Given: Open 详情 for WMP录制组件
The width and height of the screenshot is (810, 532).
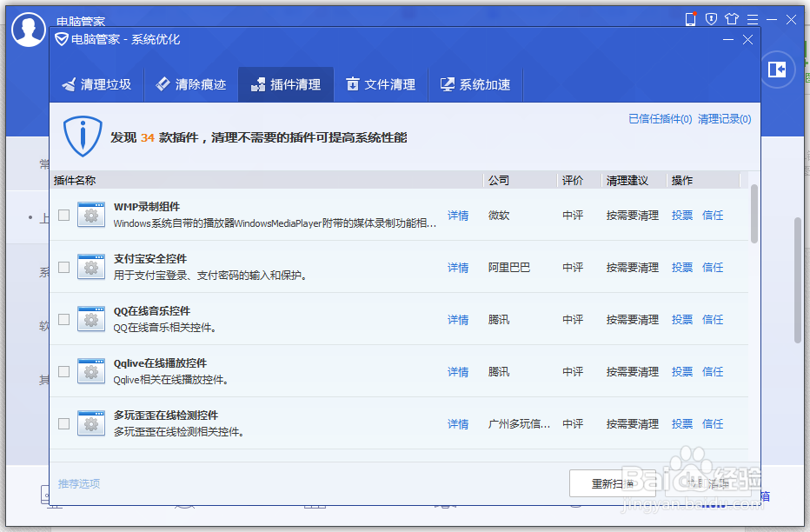Looking at the screenshot, I should click(x=458, y=216).
